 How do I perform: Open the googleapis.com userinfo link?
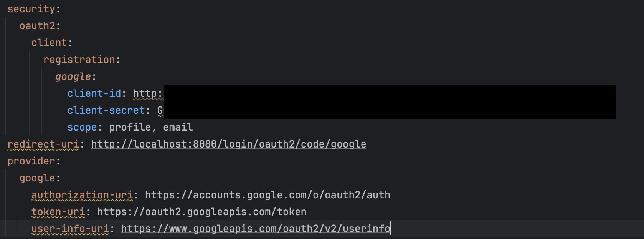tap(256, 229)
